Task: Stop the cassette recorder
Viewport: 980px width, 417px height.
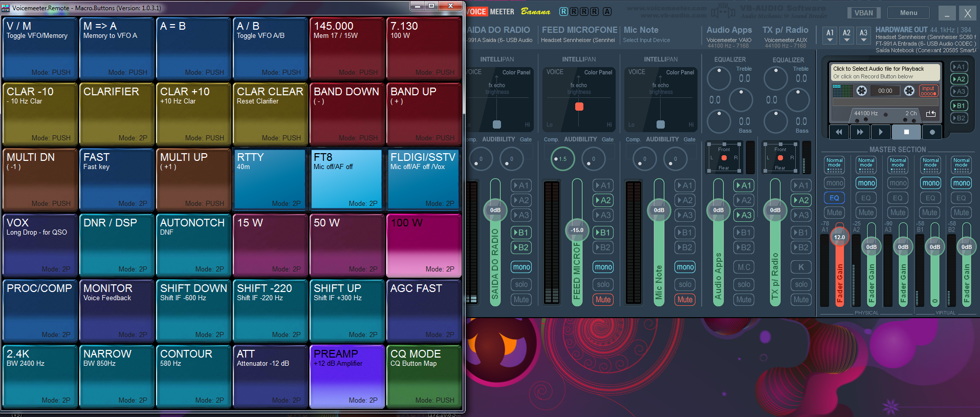Action: (x=906, y=132)
